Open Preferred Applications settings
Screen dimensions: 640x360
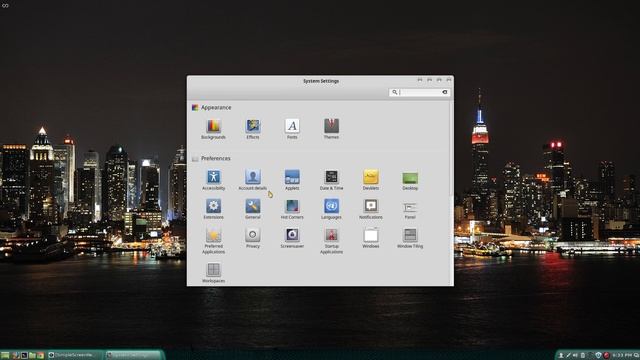point(213,241)
